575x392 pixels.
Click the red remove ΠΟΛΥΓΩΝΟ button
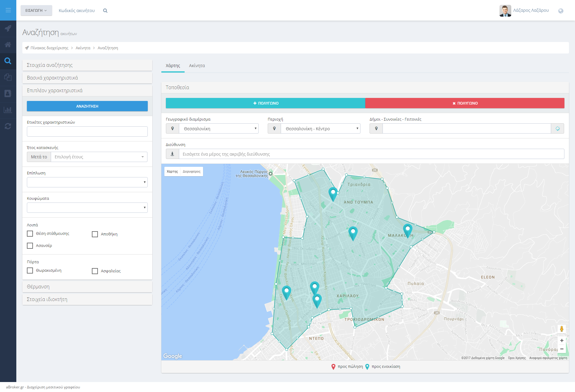(x=464, y=103)
